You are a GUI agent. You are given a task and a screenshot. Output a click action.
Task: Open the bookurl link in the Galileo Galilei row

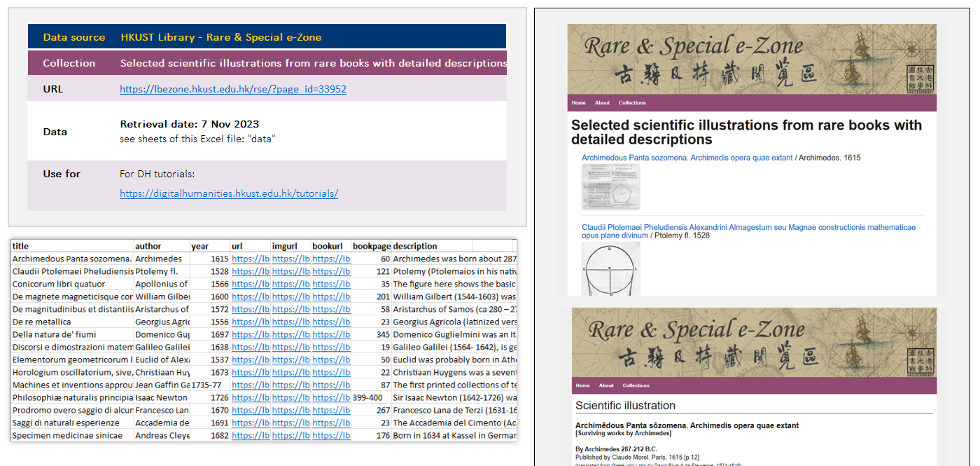331,347
